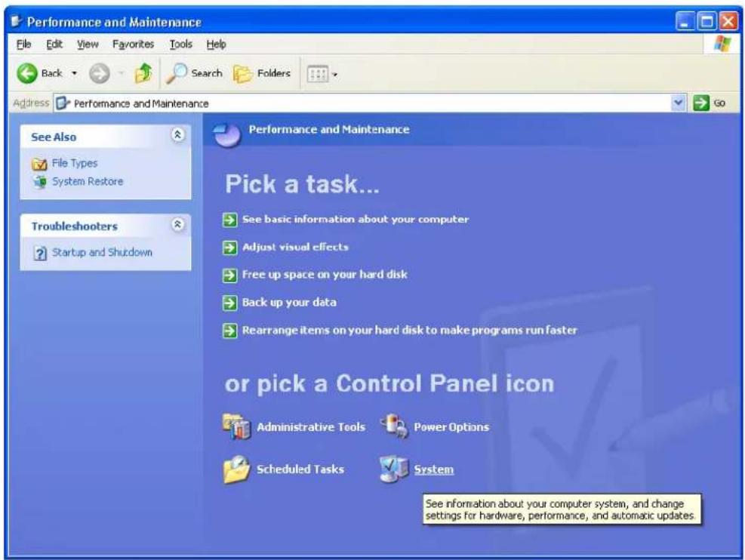The width and height of the screenshot is (745, 560).
Task: Click arrow icon beside 'Back up your data'
Action: [x=230, y=303]
